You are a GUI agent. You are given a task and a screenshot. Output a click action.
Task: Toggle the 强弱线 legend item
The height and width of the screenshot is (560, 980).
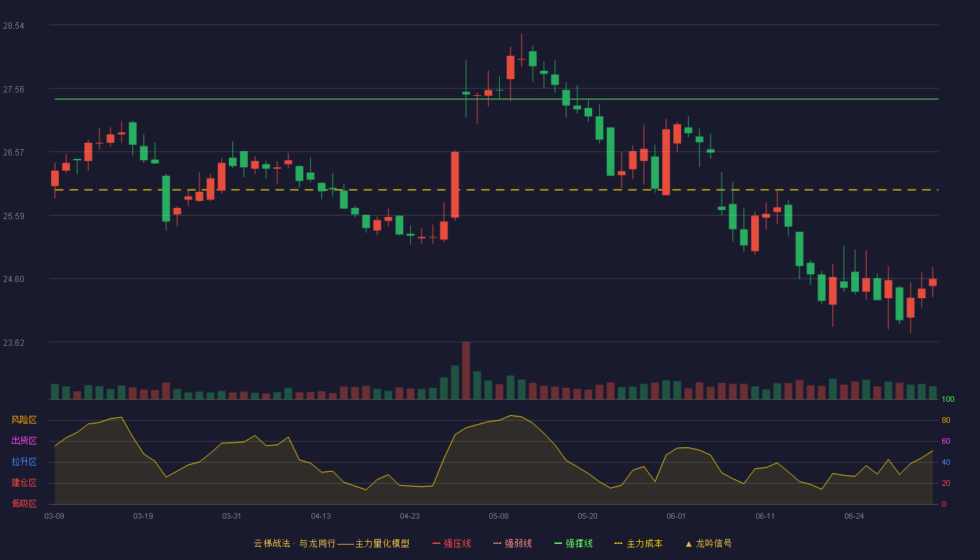pos(512,543)
